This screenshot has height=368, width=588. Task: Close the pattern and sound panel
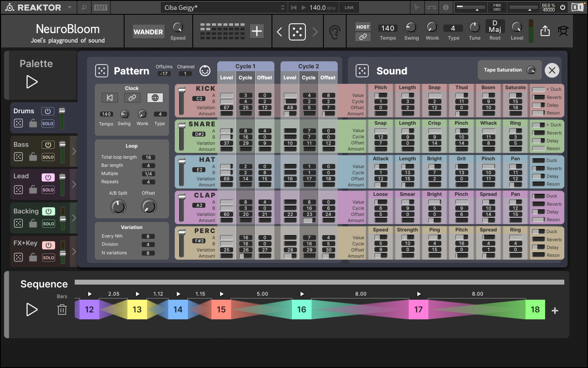tap(552, 71)
